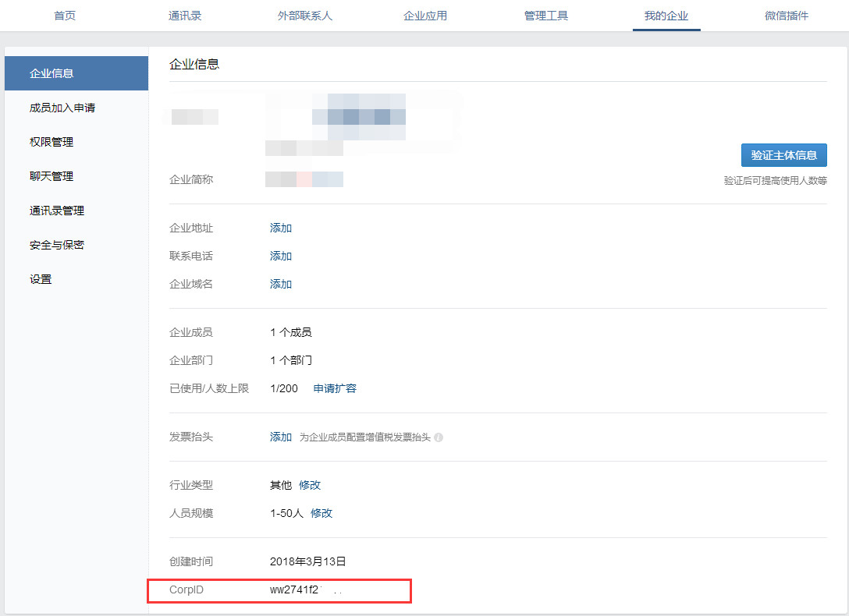The image size is (849, 616).
Task: Click the 申请扩容 link
Action: tap(335, 388)
